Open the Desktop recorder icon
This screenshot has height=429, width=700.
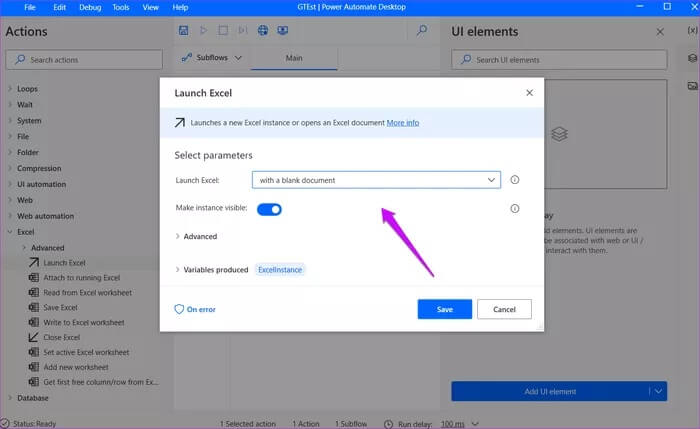pos(282,30)
